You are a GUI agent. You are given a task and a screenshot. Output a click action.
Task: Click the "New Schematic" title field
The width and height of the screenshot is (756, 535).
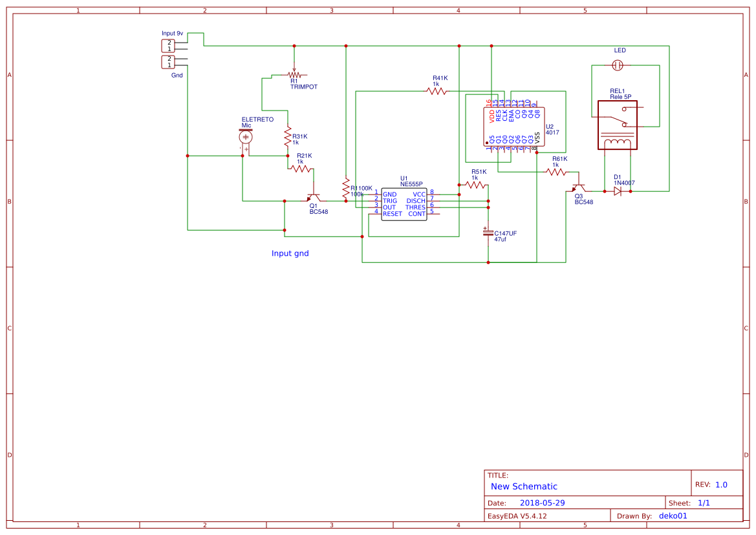524,487
